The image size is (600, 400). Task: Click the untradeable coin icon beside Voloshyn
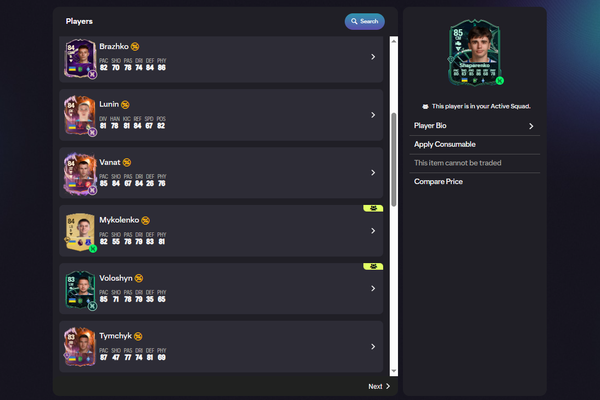click(x=139, y=278)
